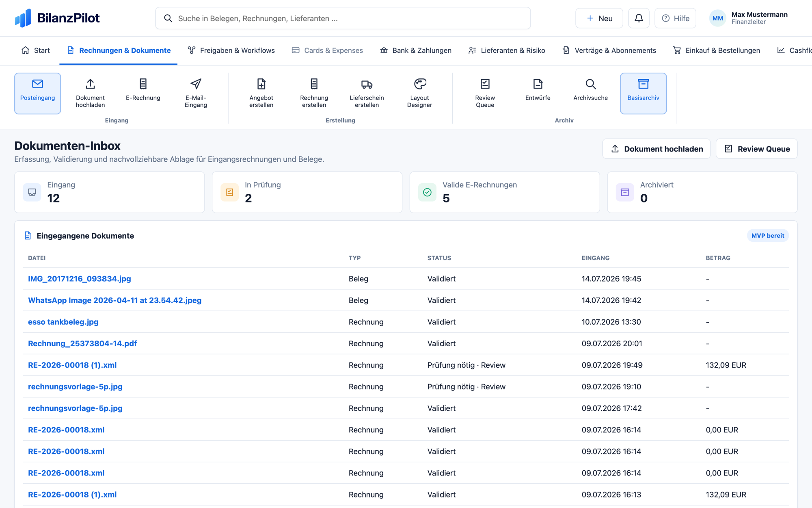Click status 'Prüfung nötig · Review' at 19:10
This screenshot has height=508, width=812.
466,386
